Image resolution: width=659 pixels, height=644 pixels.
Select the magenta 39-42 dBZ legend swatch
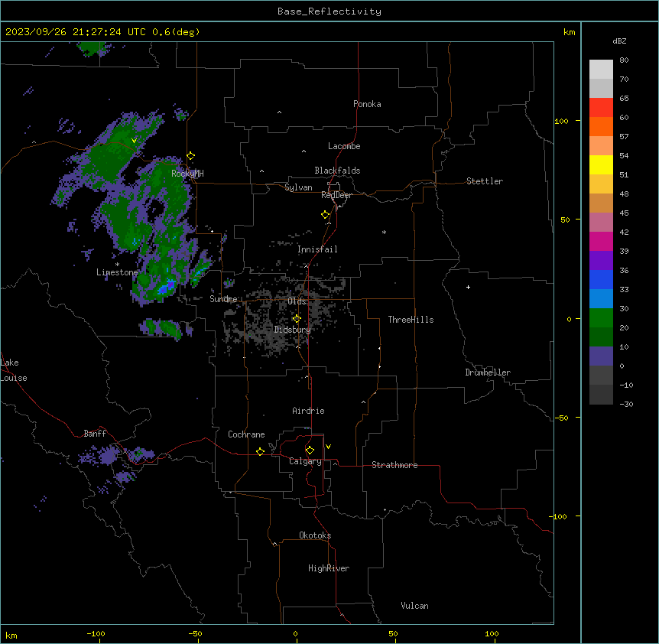pos(601,241)
